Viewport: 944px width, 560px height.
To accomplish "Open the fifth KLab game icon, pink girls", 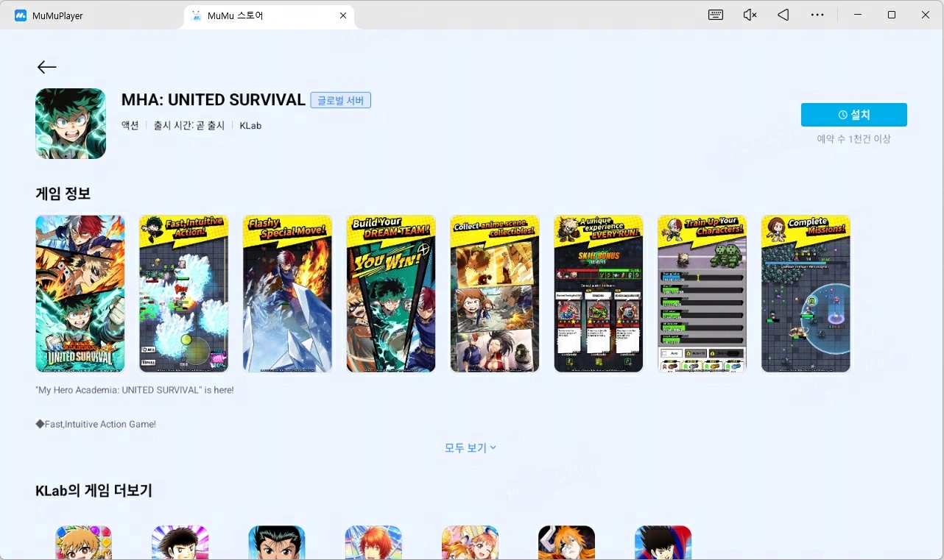I will [x=470, y=543].
